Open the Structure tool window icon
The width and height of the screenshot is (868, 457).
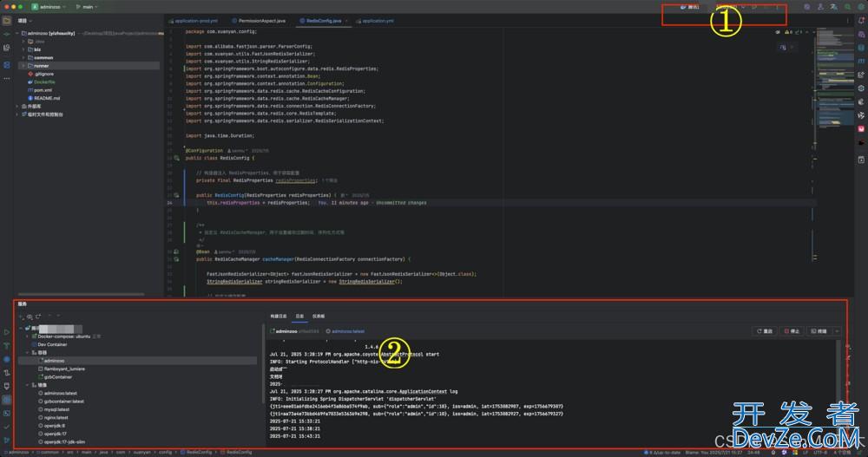(7, 48)
